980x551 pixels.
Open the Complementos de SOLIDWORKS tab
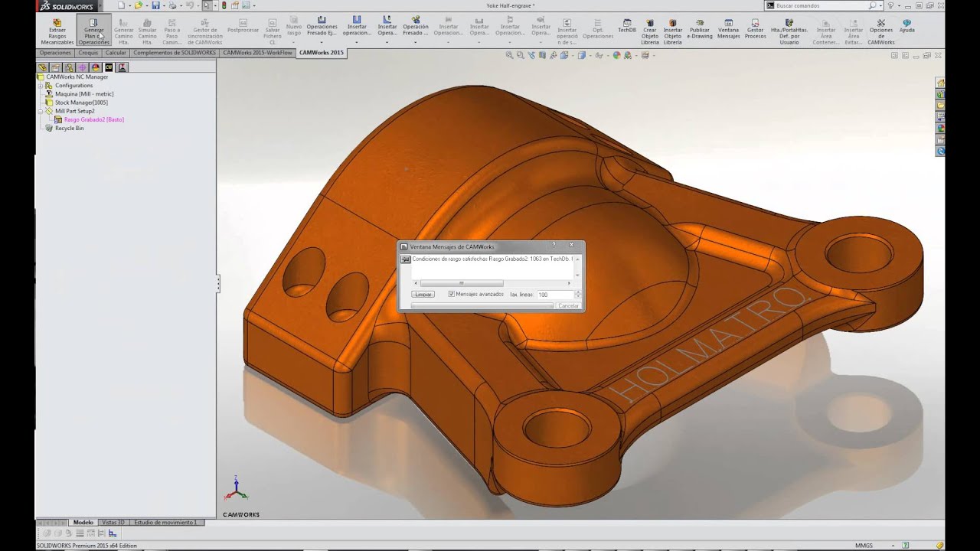click(x=174, y=53)
